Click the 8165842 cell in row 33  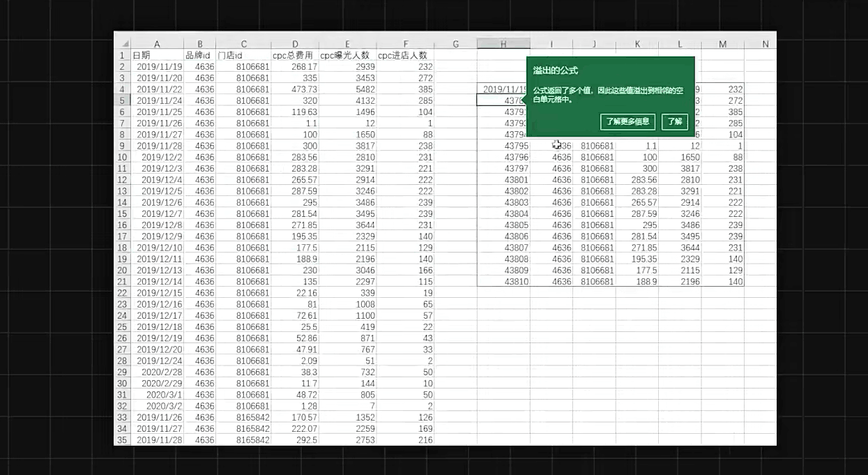pos(243,417)
